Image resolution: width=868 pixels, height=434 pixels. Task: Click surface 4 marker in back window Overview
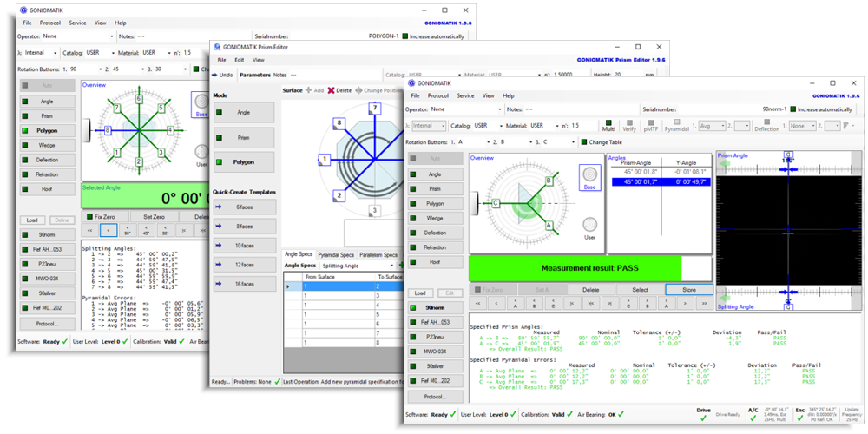170,131
